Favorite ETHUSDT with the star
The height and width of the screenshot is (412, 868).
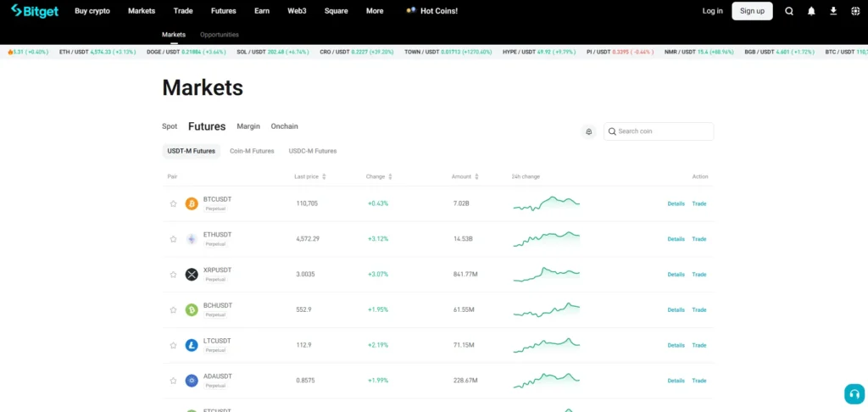pyautogui.click(x=173, y=239)
